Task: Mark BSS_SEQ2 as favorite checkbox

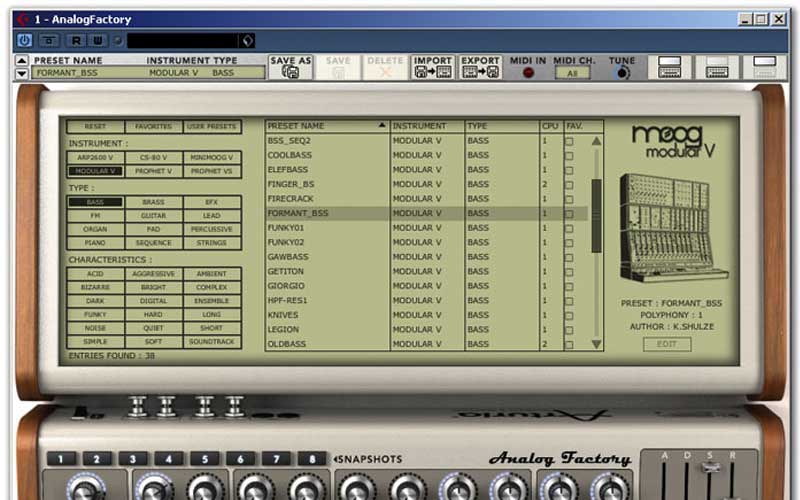Action: pos(569,141)
